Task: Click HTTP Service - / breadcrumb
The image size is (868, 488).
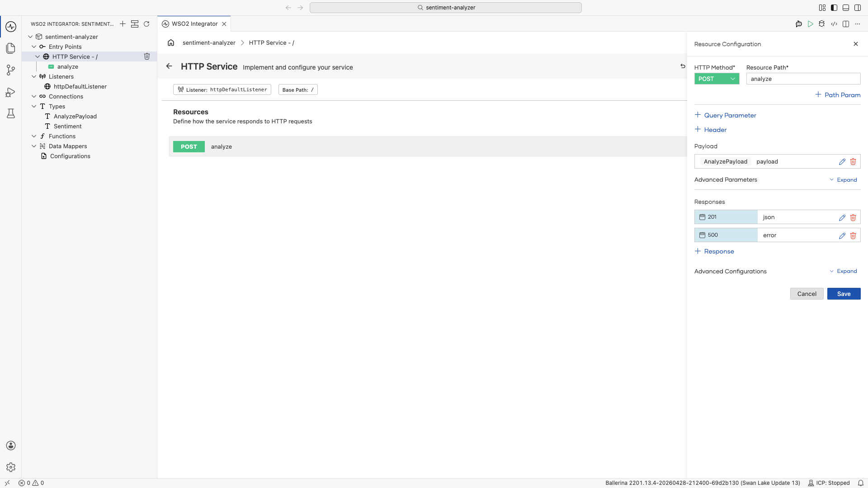Action: [x=271, y=42]
